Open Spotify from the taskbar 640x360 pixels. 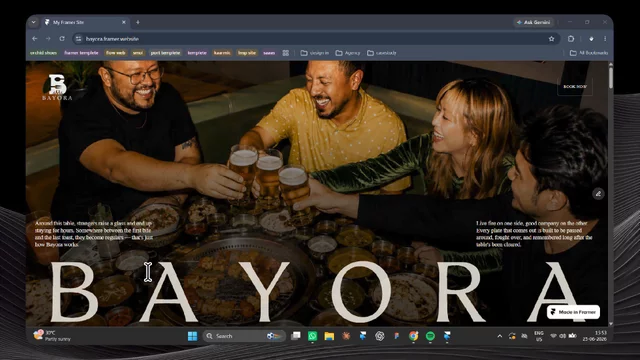point(430,336)
